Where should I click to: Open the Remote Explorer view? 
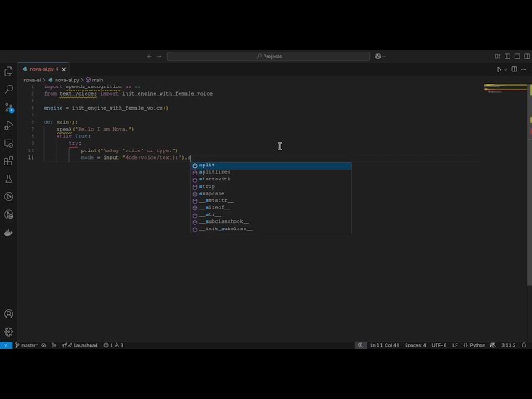pos(9,143)
